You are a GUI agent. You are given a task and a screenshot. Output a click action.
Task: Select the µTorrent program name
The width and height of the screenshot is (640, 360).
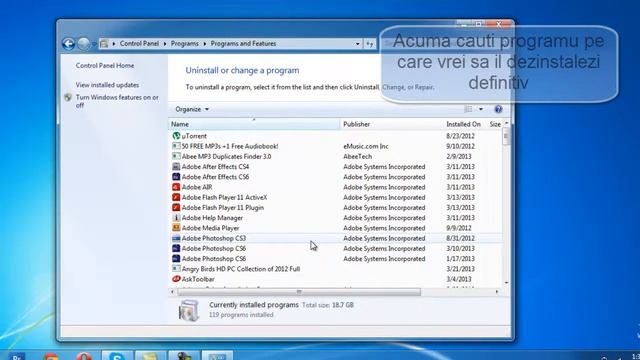[194, 136]
